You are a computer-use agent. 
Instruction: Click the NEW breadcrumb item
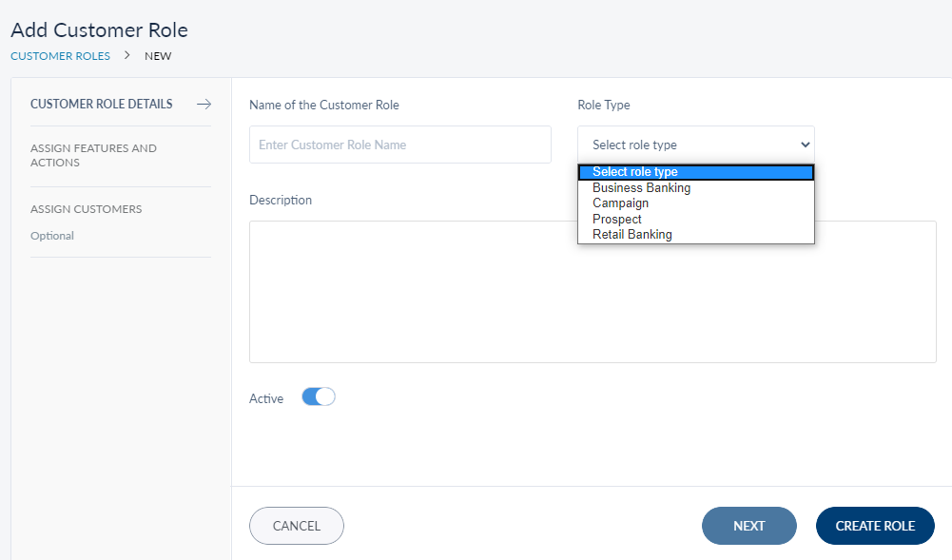coord(158,56)
